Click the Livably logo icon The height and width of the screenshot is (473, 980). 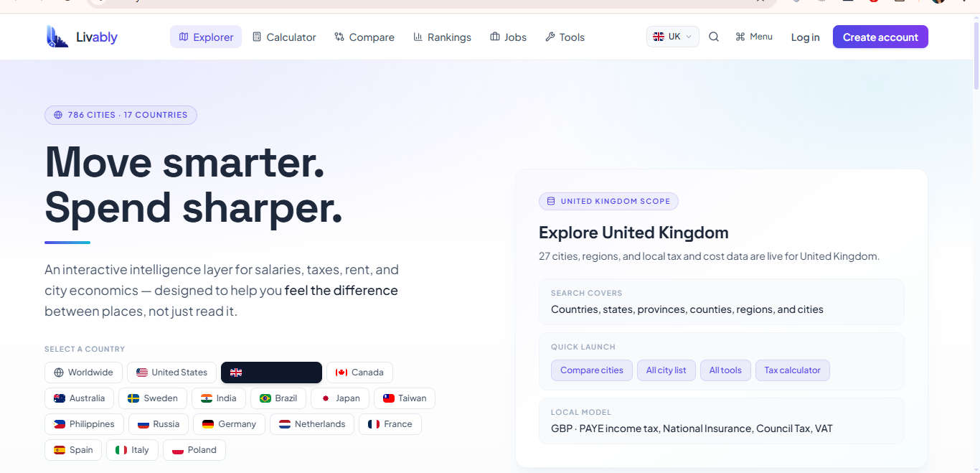(x=57, y=37)
